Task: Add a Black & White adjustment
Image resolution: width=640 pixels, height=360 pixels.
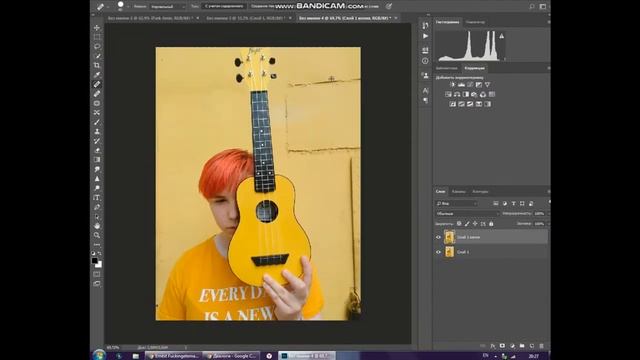Action: tap(466, 94)
